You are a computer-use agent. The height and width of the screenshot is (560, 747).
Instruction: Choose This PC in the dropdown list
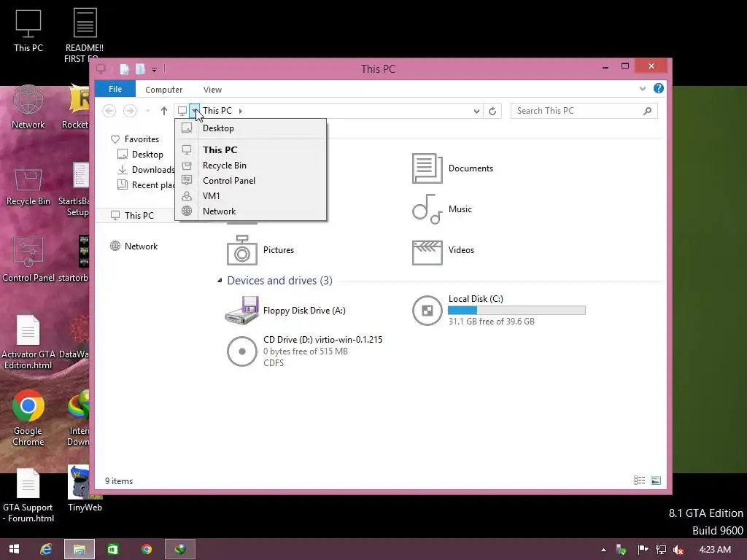tap(251, 149)
